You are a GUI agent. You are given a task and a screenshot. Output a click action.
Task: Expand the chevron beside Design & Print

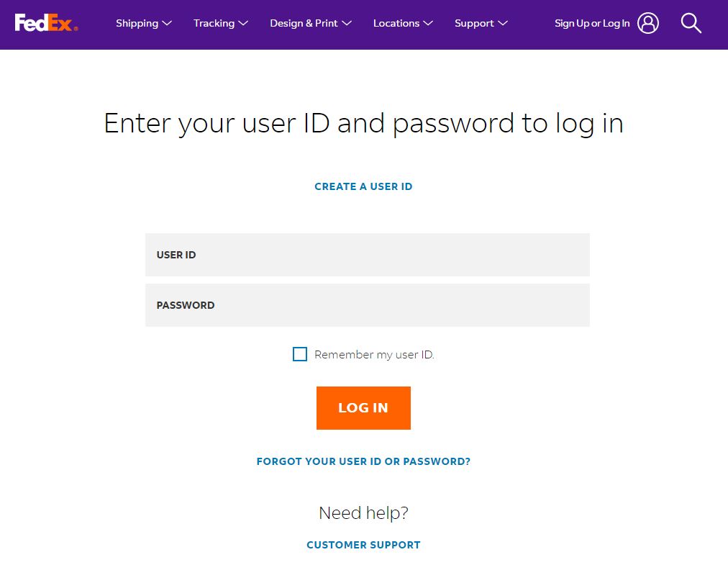tap(347, 23)
